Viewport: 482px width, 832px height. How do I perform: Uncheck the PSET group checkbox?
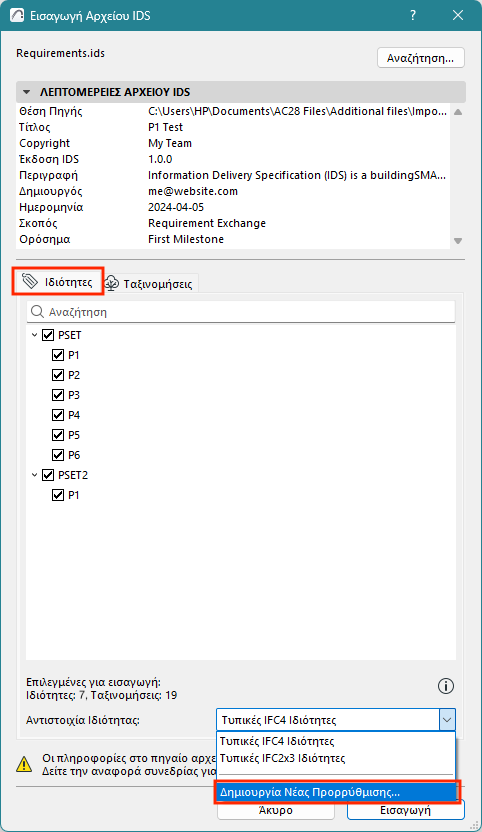[48, 335]
